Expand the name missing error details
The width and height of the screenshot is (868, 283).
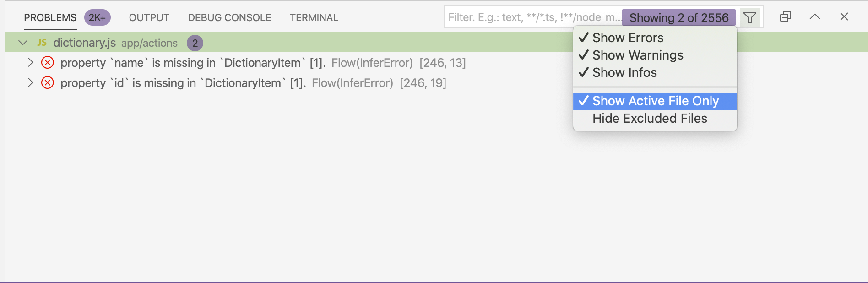[x=30, y=63]
